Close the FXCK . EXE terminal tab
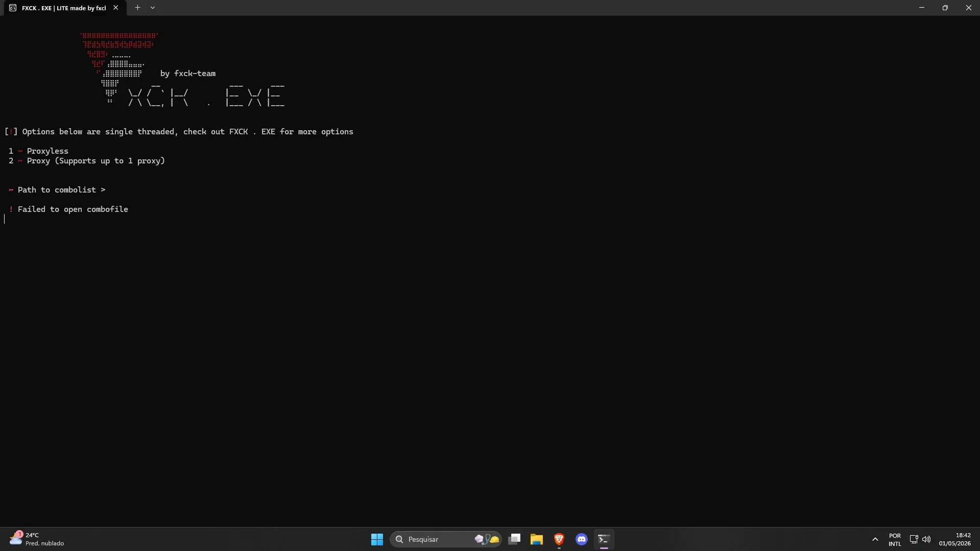The height and width of the screenshot is (551, 980). 116,8
